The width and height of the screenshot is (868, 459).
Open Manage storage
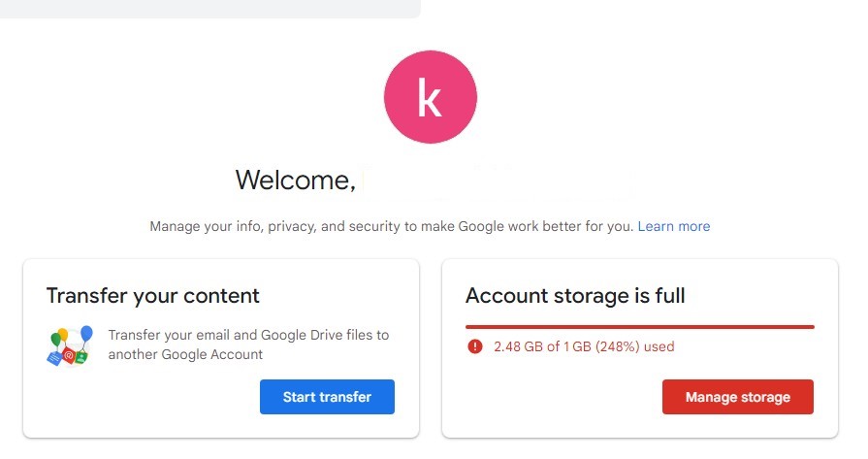(737, 397)
